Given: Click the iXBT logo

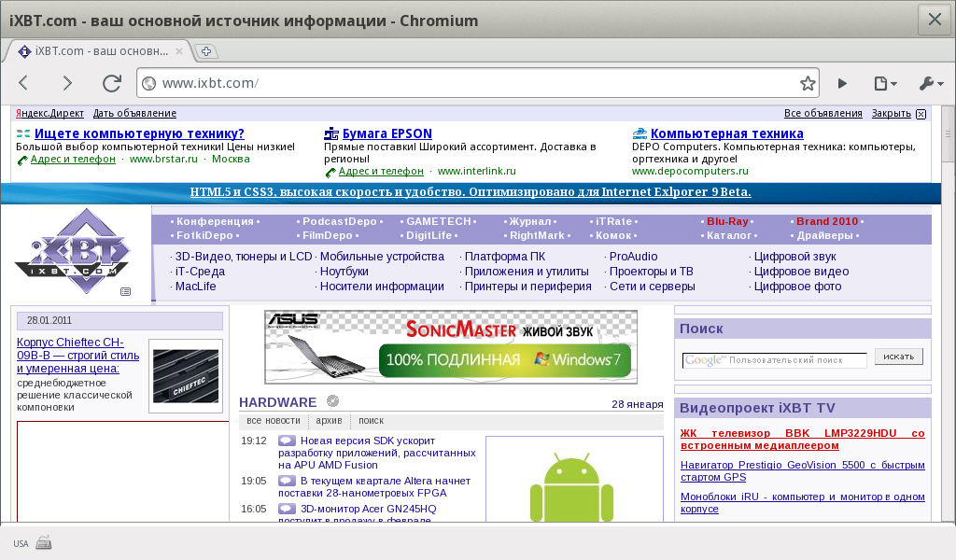Looking at the screenshot, I should (x=72, y=250).
